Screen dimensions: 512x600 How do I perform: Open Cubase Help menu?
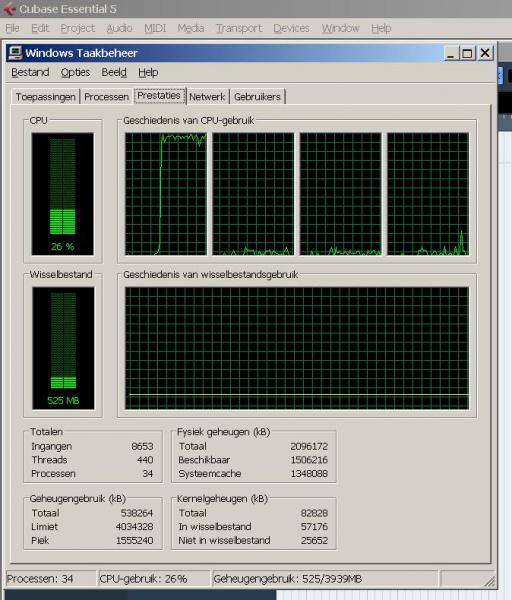(381, 28)
